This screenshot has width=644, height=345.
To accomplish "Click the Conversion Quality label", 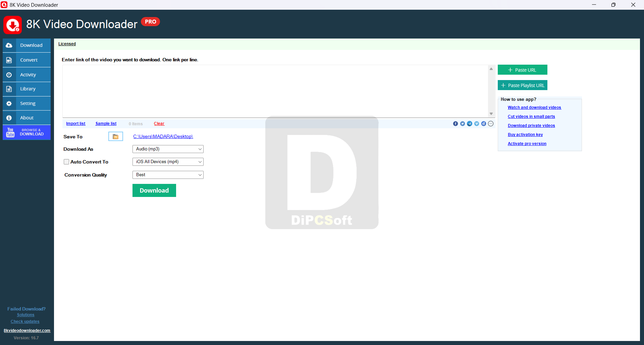I will pyautogui.click(x=86, y=175).
